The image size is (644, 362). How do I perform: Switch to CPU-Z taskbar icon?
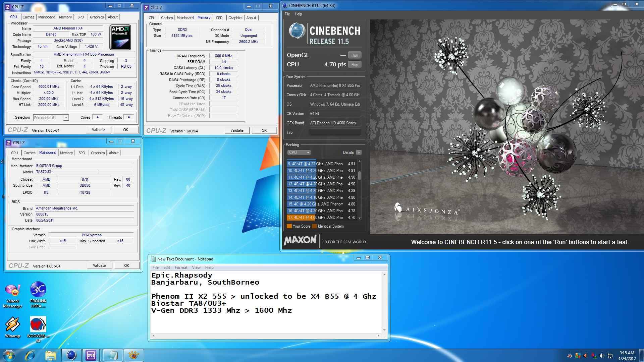(x=91, y=355)
